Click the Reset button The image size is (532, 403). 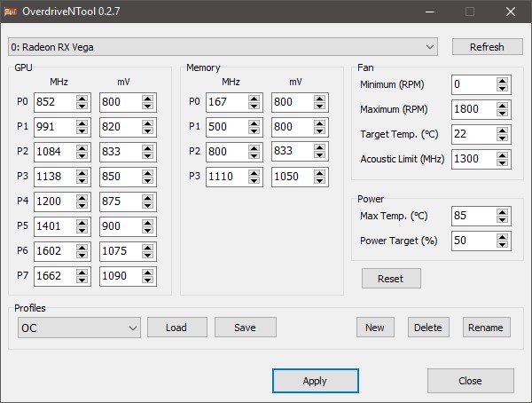[391, 279]
